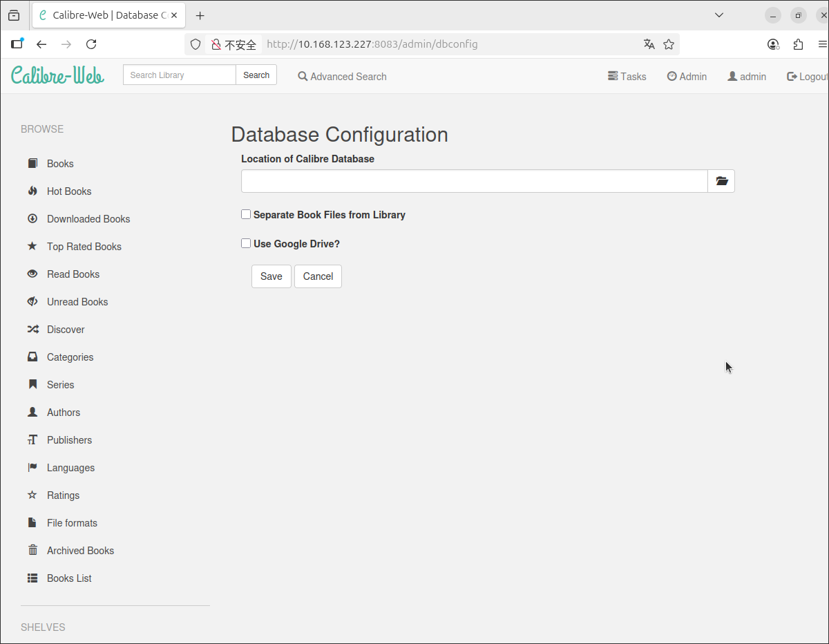Click the Archived Books trash icon
This screenshot has width=829, height=644.
click(32, 551)
